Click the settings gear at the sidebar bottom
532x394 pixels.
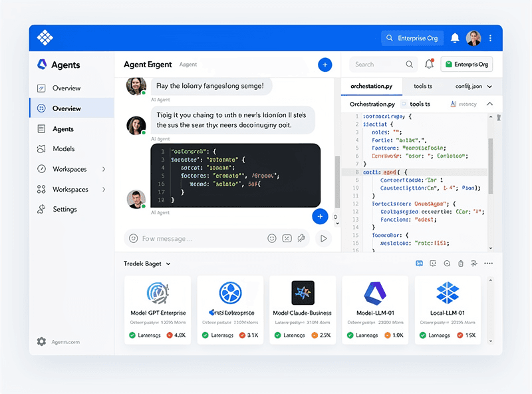tap(41, 341)
